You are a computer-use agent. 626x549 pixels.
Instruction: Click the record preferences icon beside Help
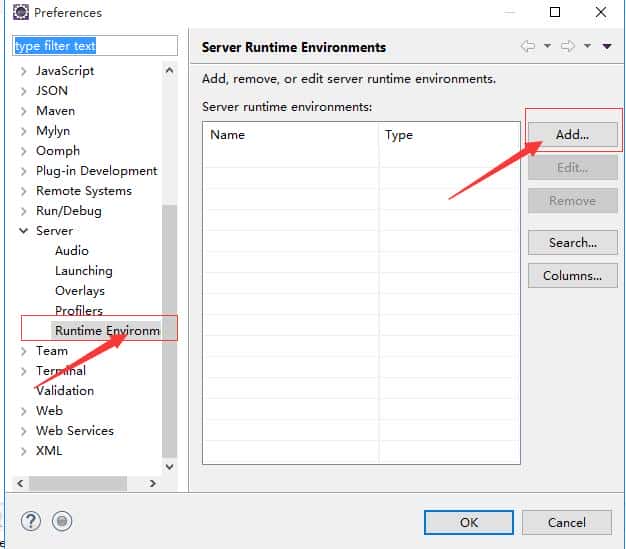[62, 521]
